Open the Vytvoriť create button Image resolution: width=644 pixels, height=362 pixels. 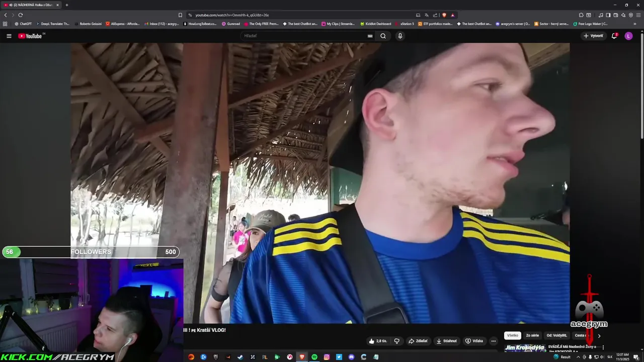click(593, 36)
